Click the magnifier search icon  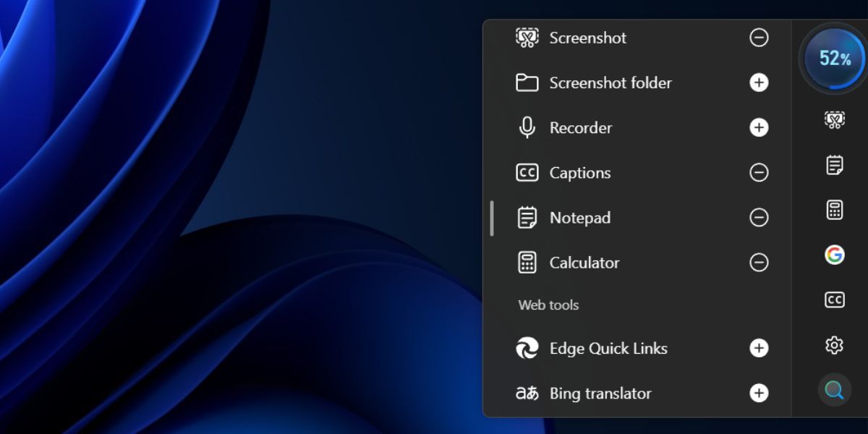tap(834, 390)
